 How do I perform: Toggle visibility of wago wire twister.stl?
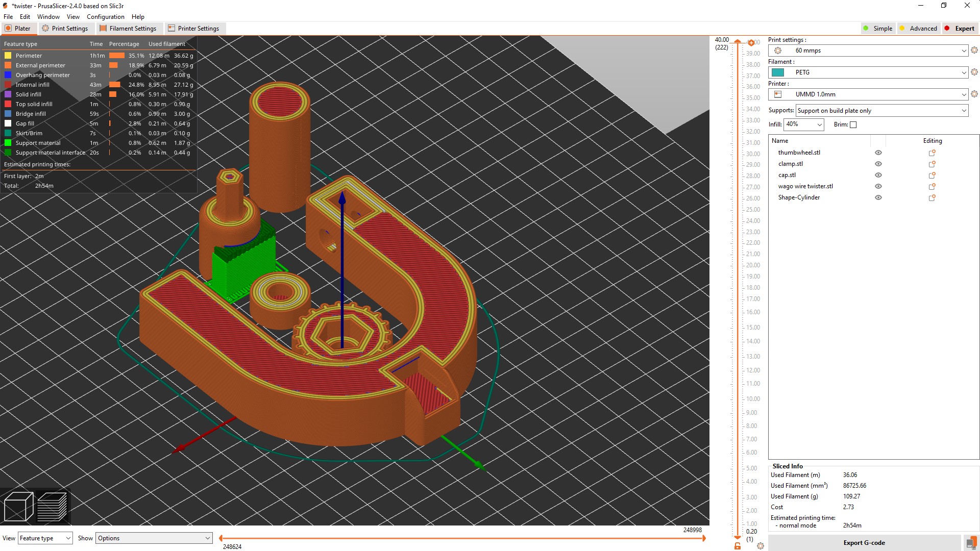[x=878, y=186]
